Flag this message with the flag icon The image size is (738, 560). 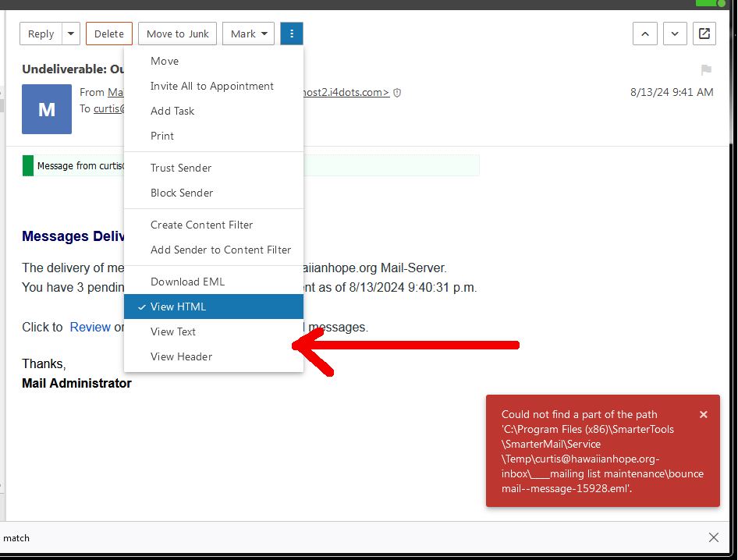(706, 70)
